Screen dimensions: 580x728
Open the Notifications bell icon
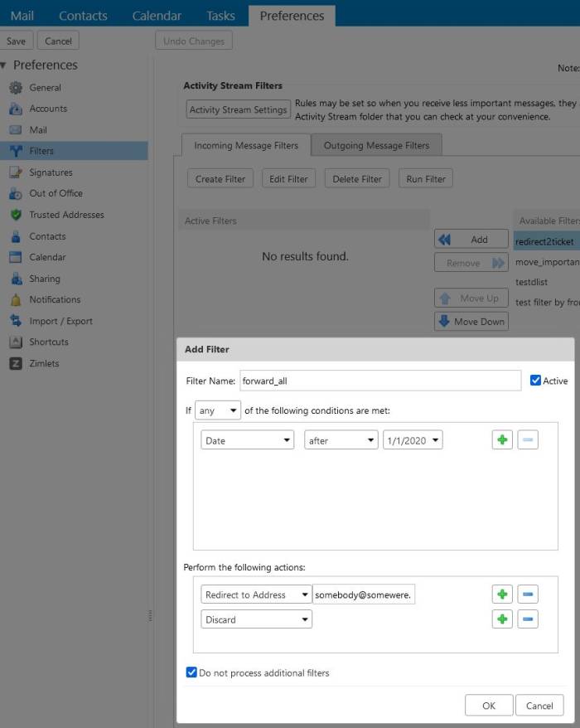pyautogui.click(x=15, y=299)
